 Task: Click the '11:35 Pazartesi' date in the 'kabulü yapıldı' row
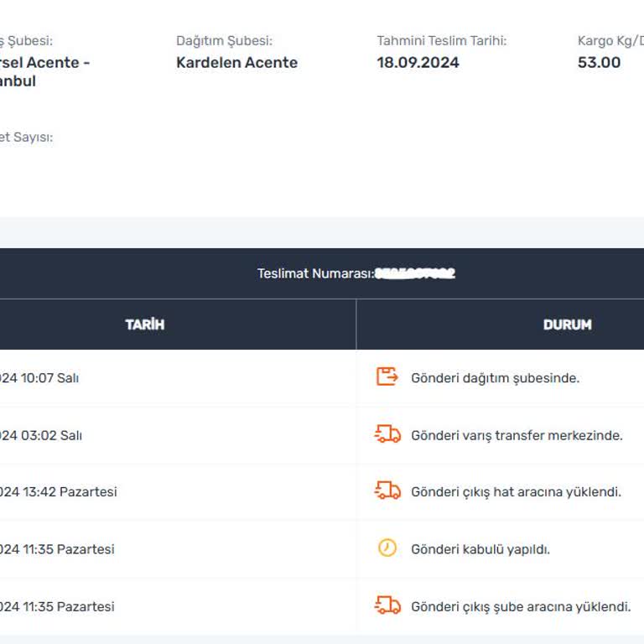57,549
